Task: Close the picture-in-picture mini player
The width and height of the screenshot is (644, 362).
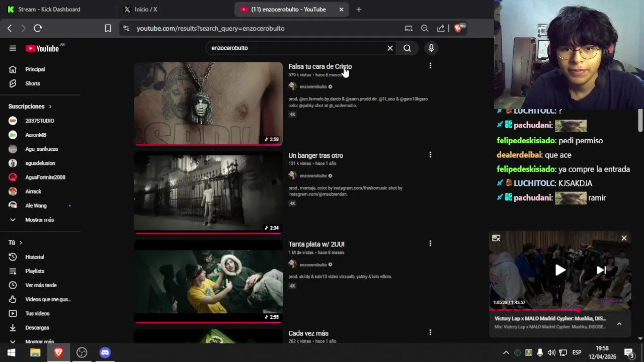Action: 624,238
